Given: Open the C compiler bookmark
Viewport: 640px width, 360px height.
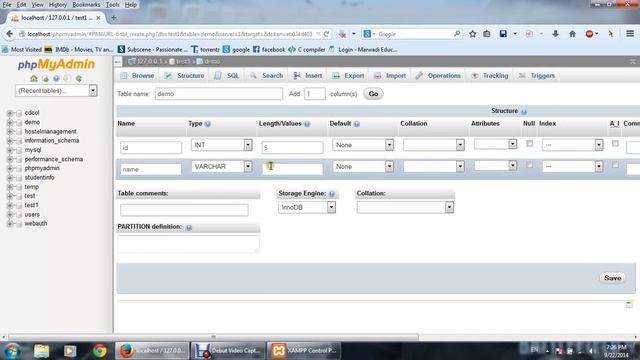Looking at the screenshot, I should tap(307, 49).
